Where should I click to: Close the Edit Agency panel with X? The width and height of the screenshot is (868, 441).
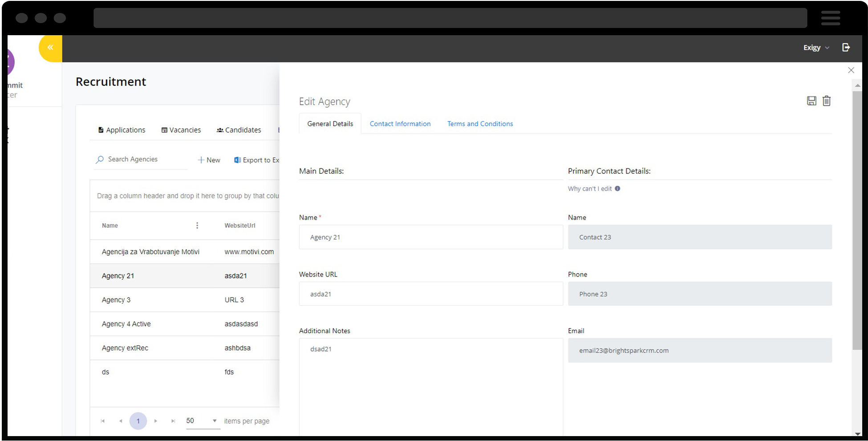pyautogui.click(x=851, y=70)
